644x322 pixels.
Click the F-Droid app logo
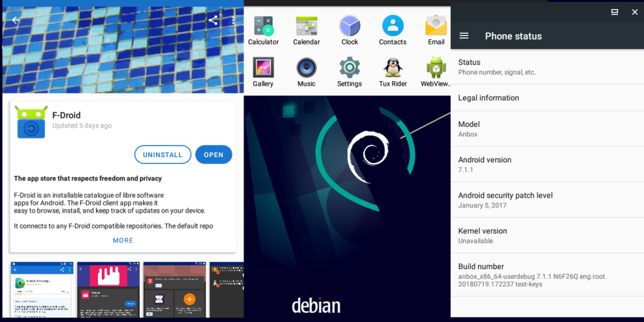[x=31, y=122]
